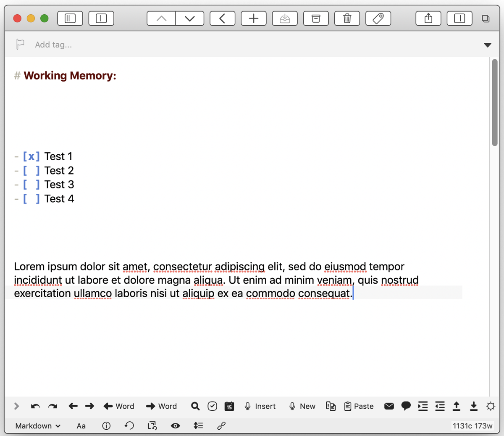This screenshot has width=504, height=436.
Task: Toggle the eye preview icon
Action: 176,426
